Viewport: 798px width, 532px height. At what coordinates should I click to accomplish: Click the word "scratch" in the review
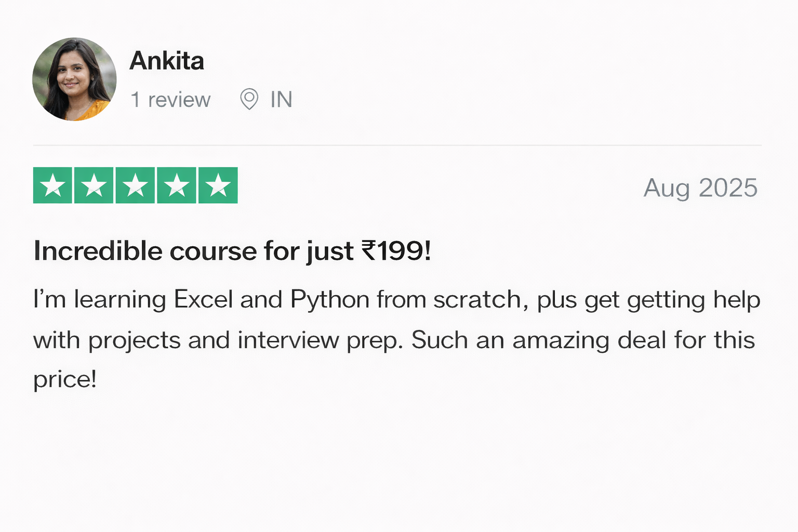(x=478, y=300)
